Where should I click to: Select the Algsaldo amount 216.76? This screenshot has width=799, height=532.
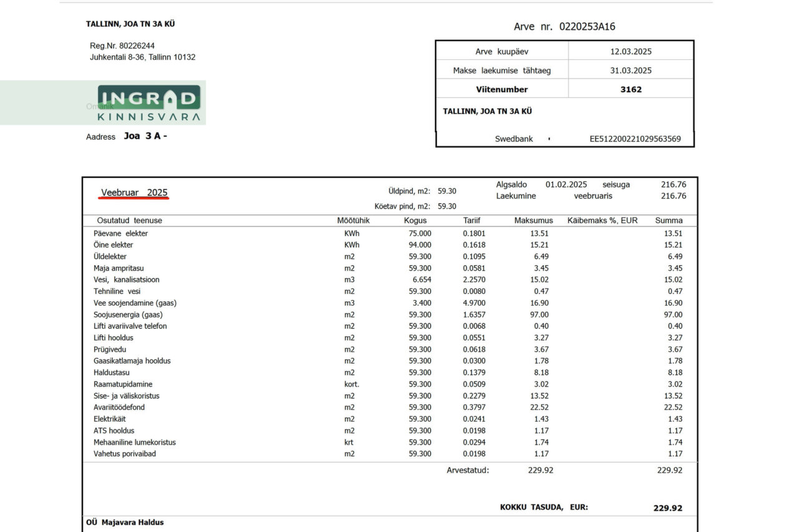[x=673, y=185]
